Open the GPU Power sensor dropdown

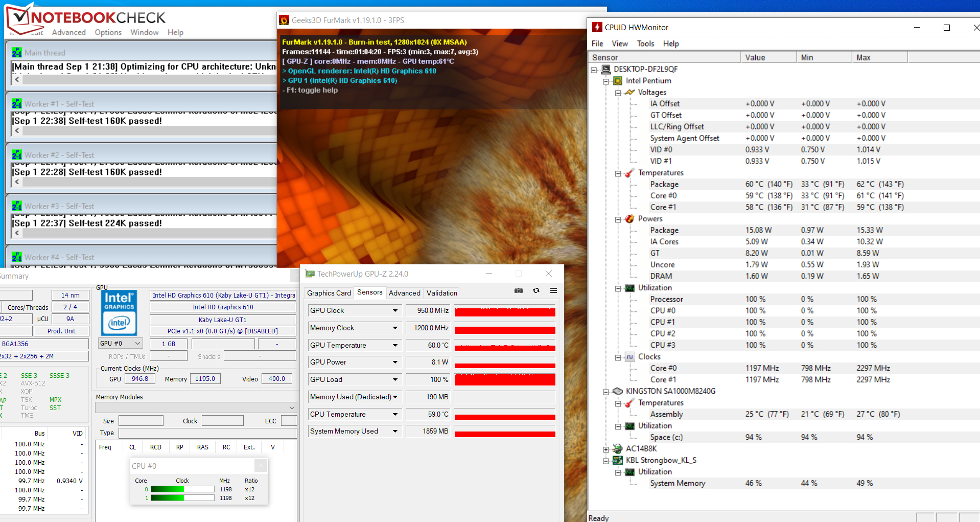point(395,362)
